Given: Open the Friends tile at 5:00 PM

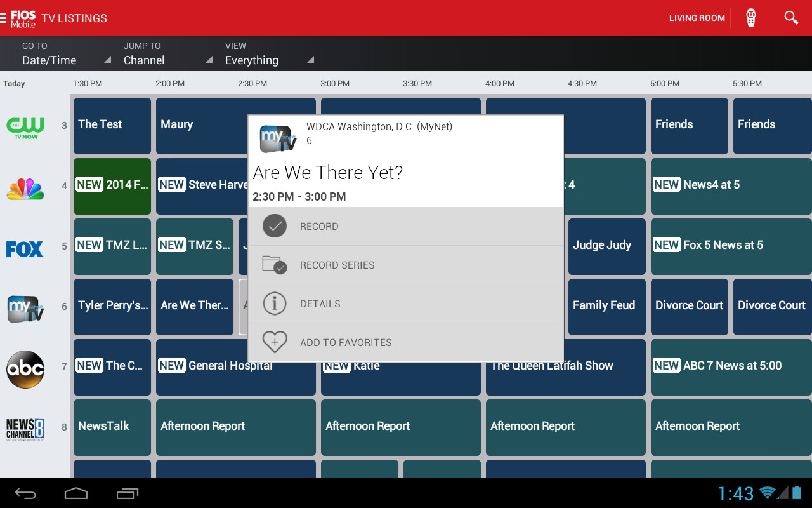Looking at the screenshot, I should pos(690,126).
